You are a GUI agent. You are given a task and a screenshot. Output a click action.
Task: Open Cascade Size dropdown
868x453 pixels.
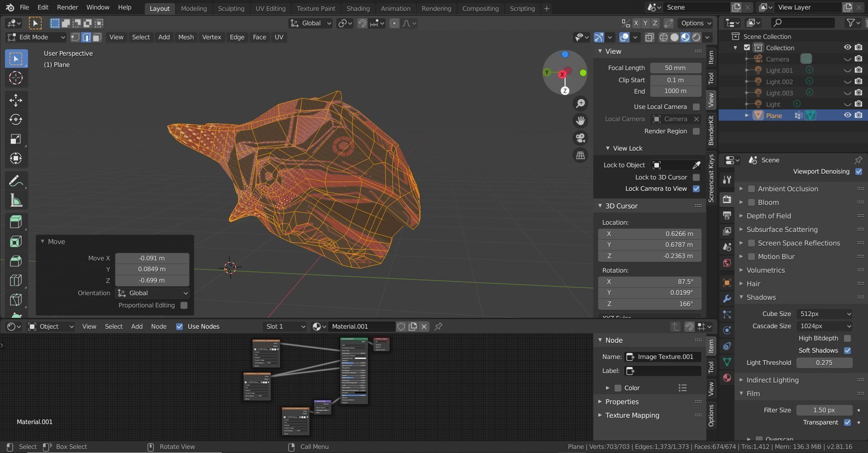coord(824,326)
